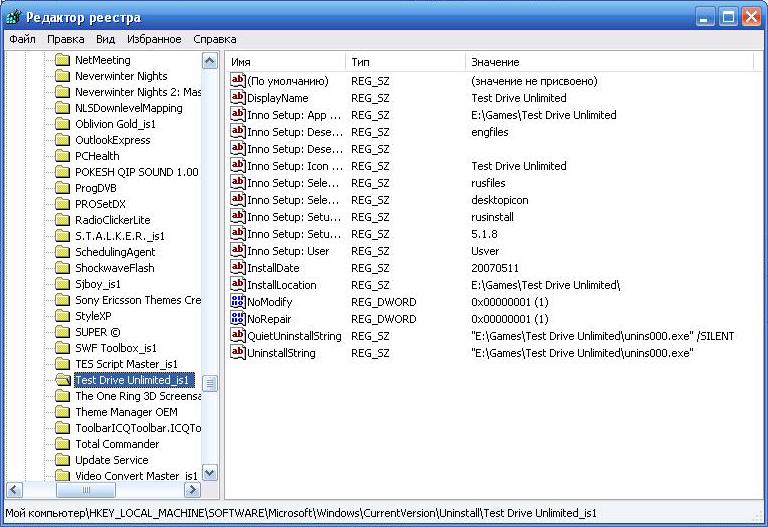The width and height of the screenshot is (768, 527).
Task: Open the Файл menu
Action: pyautogui.click(x=23, y=39)
